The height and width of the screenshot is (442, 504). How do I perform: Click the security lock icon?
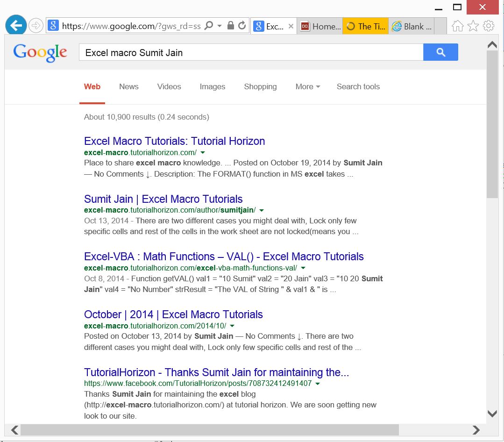click(x=230, y=25)
